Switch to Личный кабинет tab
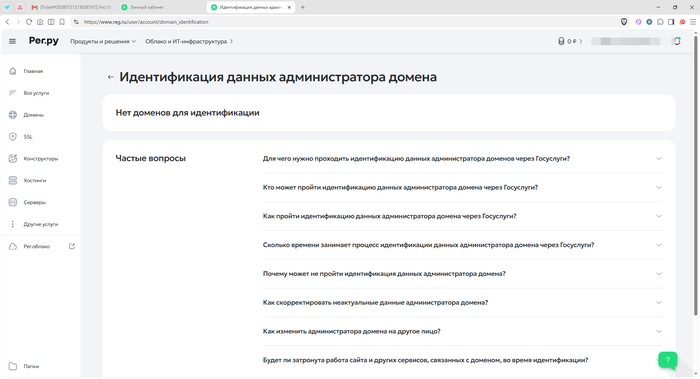700x379 pixels. click(161, 7)
